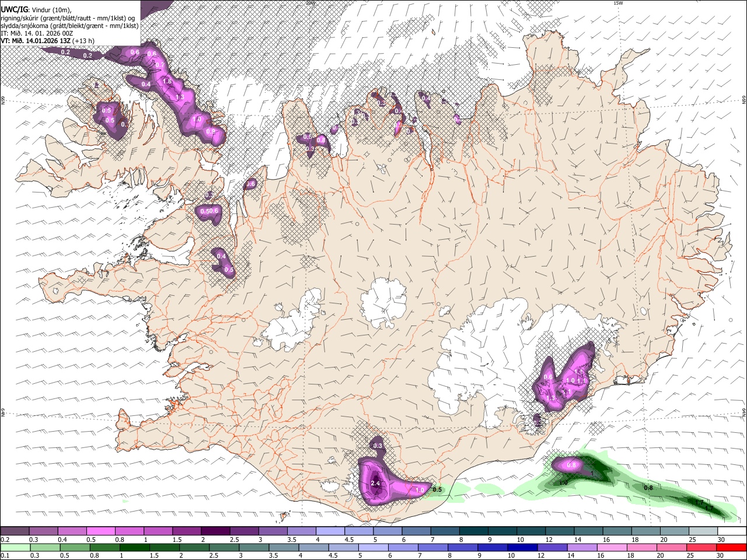Click the 0.3 value above south coast blob
The image size is (747, 560).
[378, 446]
